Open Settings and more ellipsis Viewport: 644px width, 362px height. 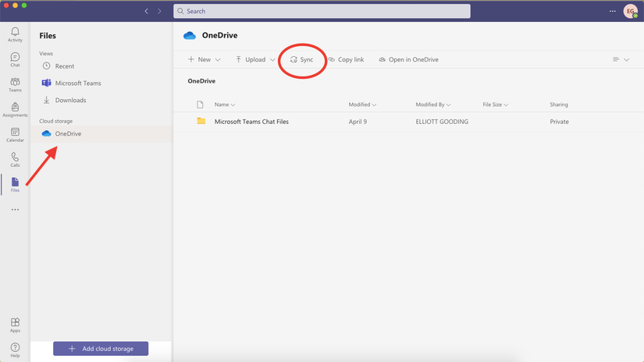(612, 11)
